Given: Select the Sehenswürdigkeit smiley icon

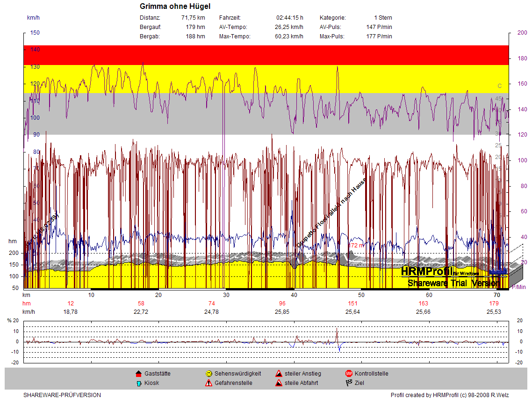Looking at the screenshot, I should pos(208,374).
